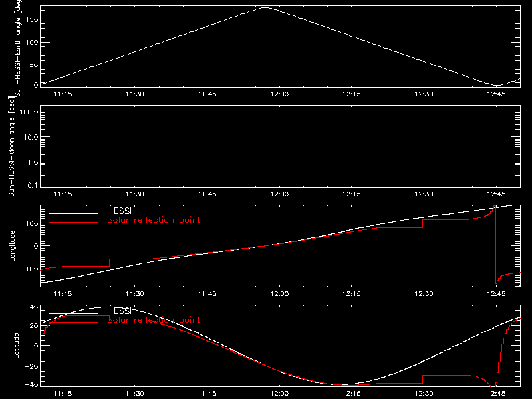This screenshot has height=399, width=532.
Task: Click the white HESSI legend line in Longitude plot
Action: click(x=74, y=213)
